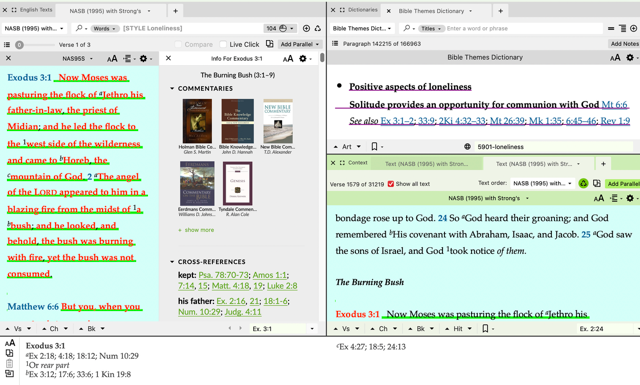Screen dimensions: 640x385
Task: Click parallel panes icon in Context zone
Action: 597,183
